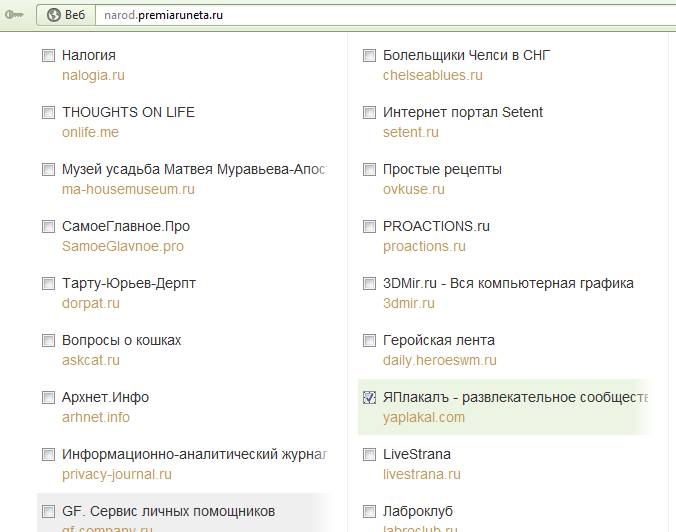
Task: Click the key icon in the address bar
Action: tap(14, 15)
